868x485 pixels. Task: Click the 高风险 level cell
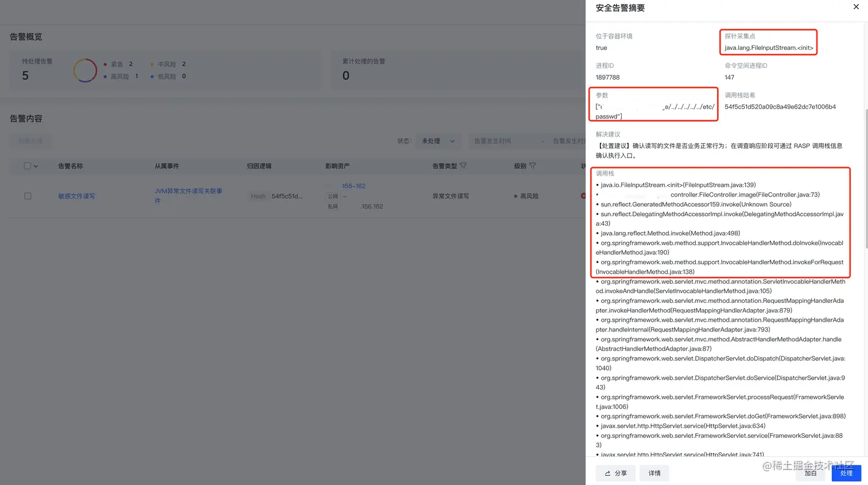tap(526, 196)
